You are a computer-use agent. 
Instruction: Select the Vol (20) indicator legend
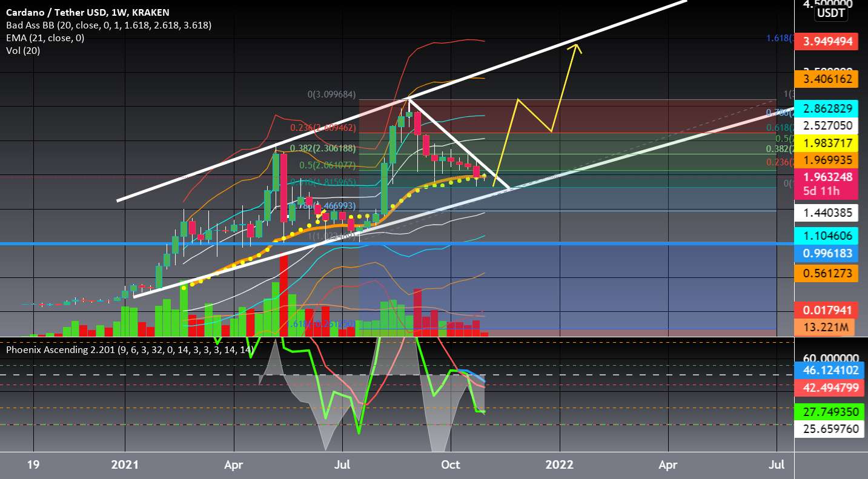coord(23,51)
